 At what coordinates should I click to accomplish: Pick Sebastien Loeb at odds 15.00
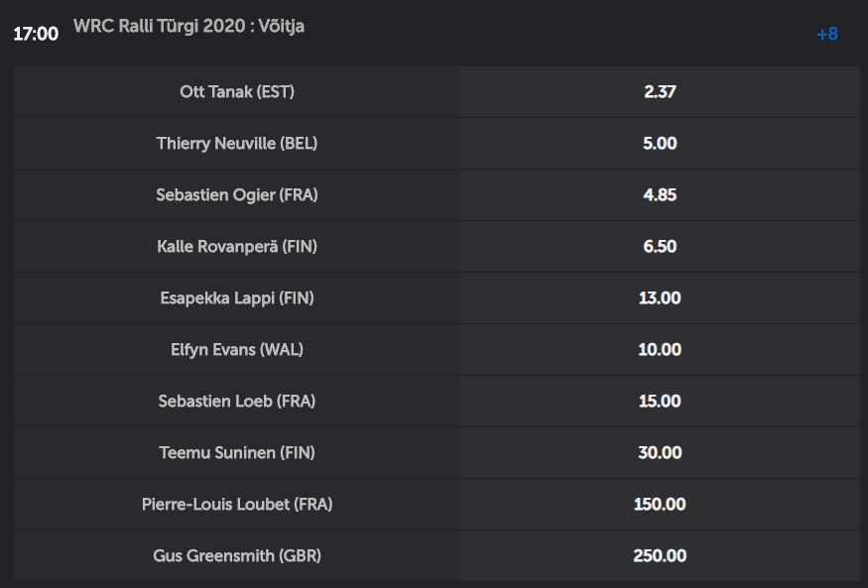[660, 401]
